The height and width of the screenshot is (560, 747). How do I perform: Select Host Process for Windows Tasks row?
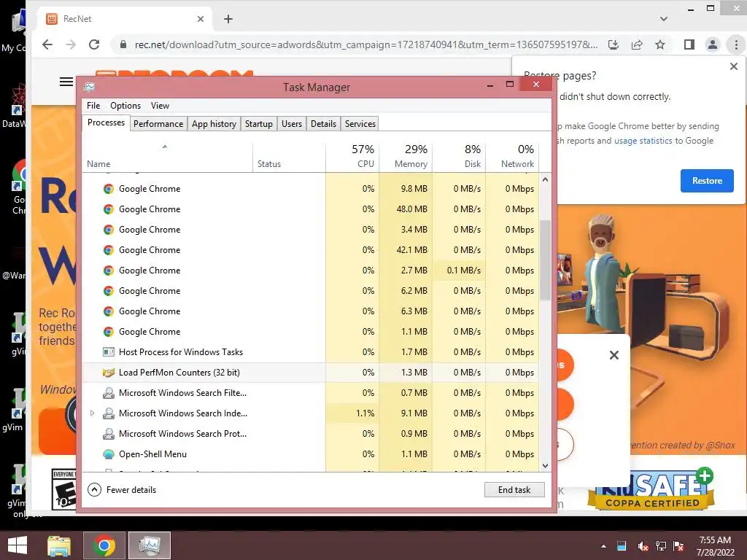pyautogui.click(x=311, y=352)
